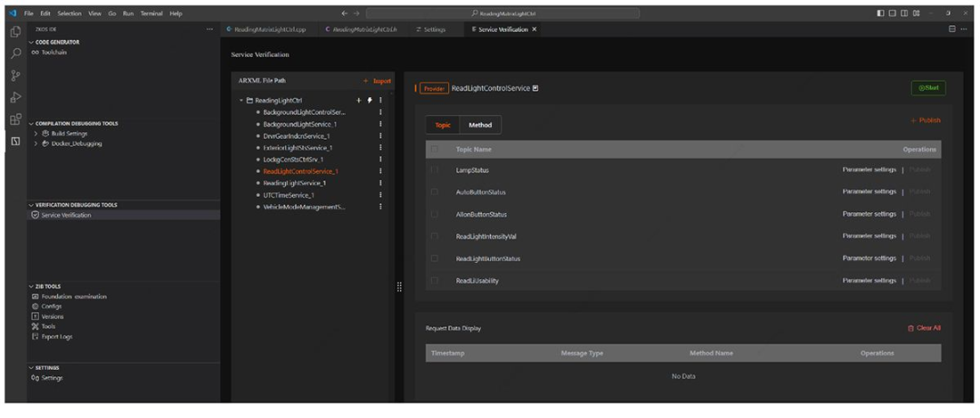980x418 pixels.
Task: Open the Extensions icon in activity bar
Action: [x=16, y=119]
